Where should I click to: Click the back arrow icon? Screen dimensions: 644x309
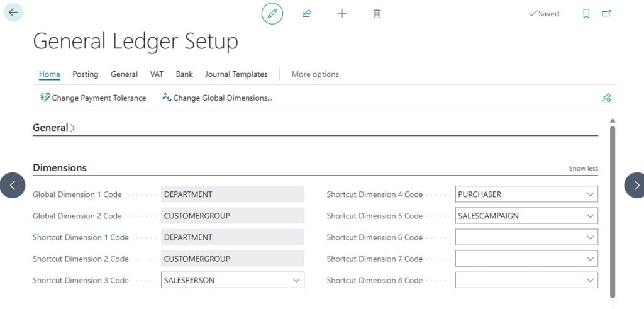[13, 13]
